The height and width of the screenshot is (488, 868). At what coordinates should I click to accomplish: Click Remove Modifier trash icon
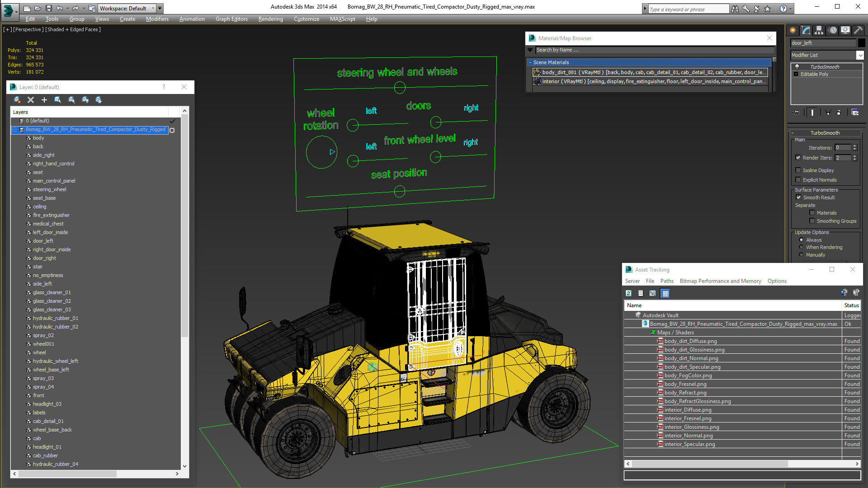(x=839, y=112)
